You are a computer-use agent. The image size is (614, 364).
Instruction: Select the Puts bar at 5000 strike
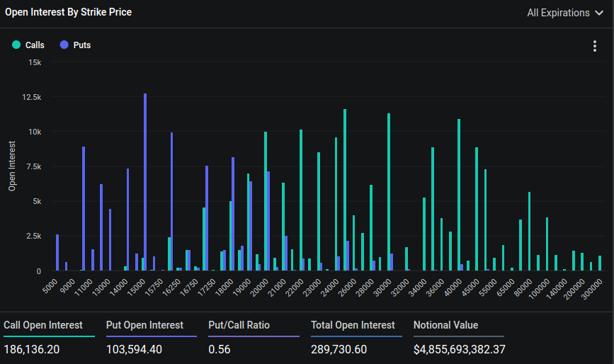(57, 252)
